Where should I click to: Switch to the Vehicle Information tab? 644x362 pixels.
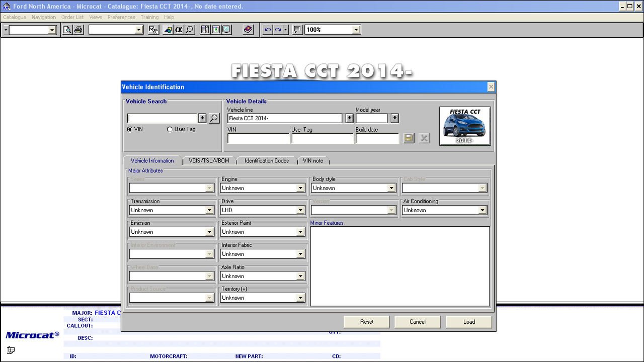pyautogui.click(x=152, y=161)
